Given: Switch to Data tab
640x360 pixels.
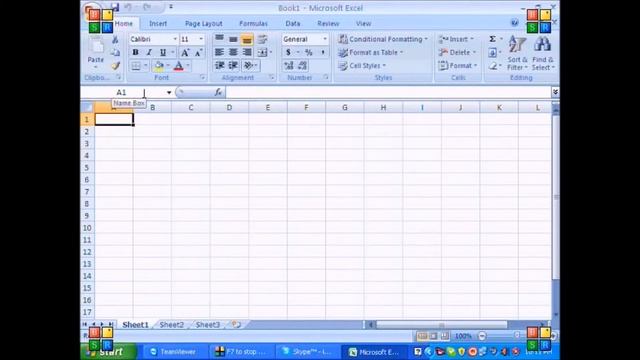Looking at the screenshot, I should click(293, 24).
